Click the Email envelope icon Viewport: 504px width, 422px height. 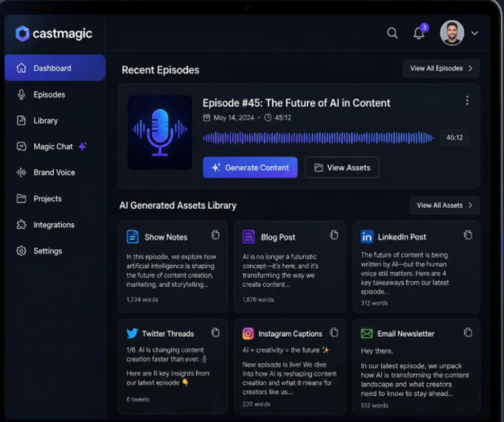tap(367, 333)
